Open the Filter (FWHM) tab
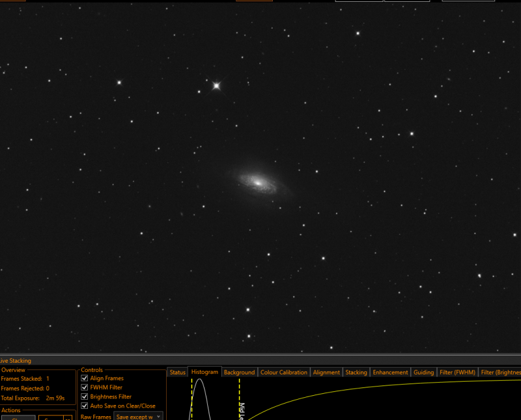Screen dimensions: 521x420 coord(458,372)
